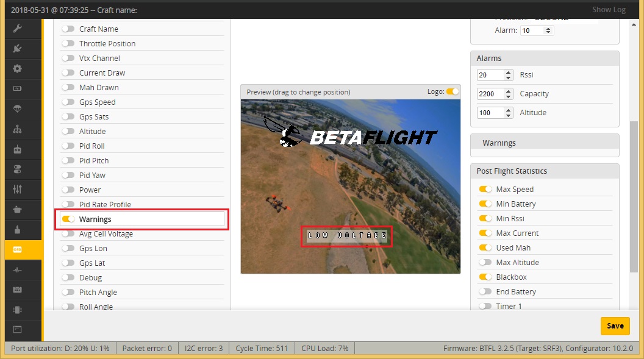
Task: Open the Tethered Logging tab icon
Action: click(x=17, y=290)
